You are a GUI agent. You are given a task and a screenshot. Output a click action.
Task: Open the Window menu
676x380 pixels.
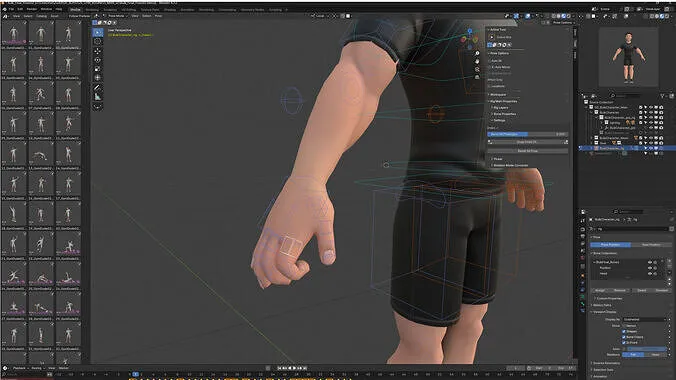[46, 9]
